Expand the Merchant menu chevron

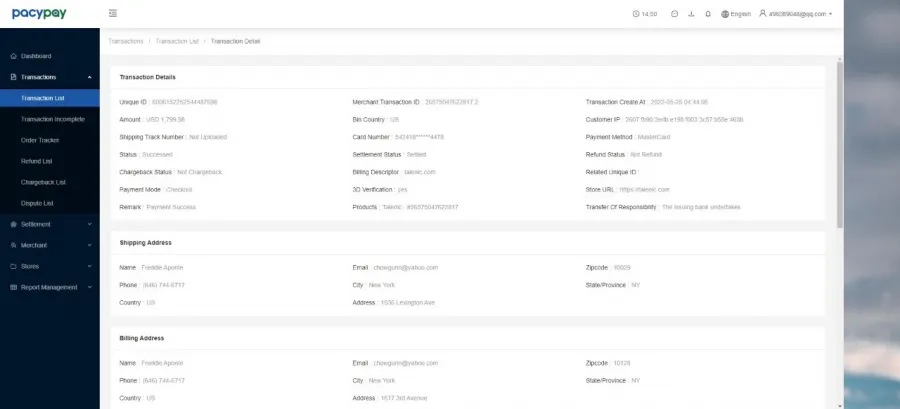pyautogui.click(x=90, y=245)
